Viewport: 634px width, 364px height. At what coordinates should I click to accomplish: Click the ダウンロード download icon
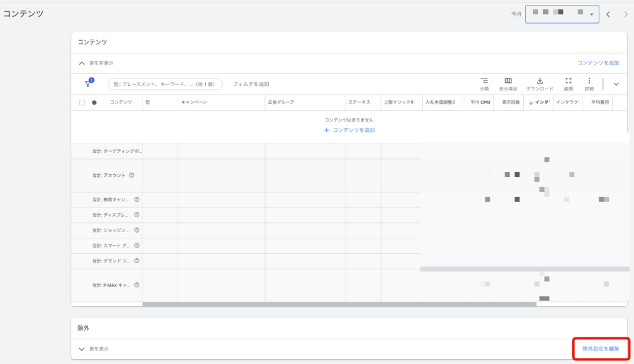[x=539, y=81]
